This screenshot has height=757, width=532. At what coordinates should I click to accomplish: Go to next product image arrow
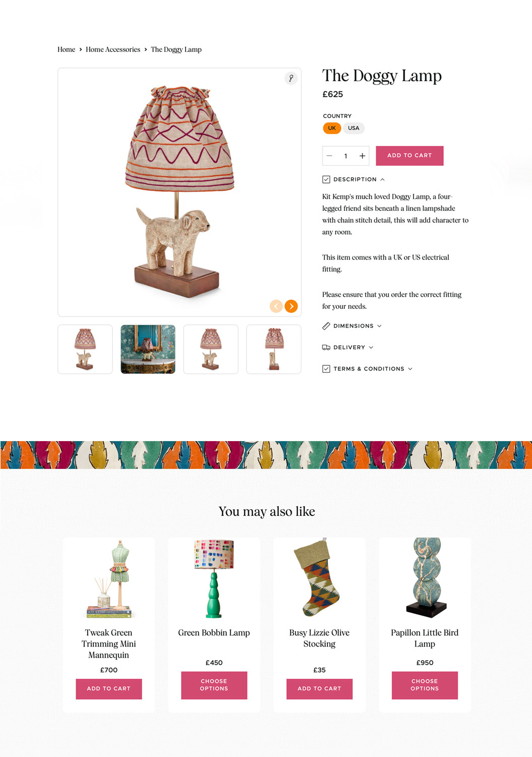(291, 306)
